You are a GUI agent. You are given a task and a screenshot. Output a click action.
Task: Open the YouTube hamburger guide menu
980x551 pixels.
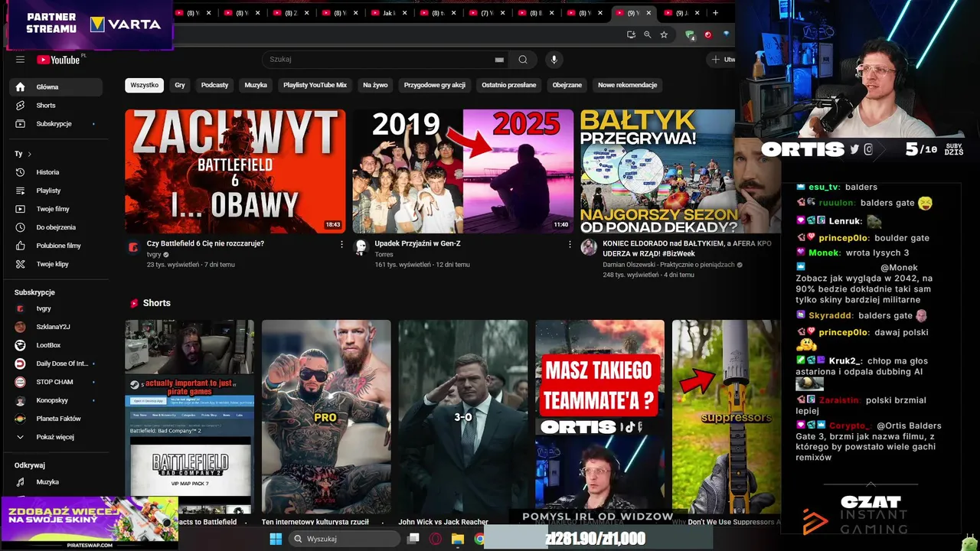(20, 60)
